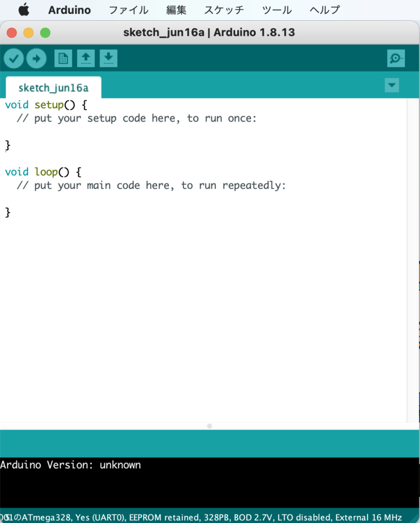Click the Verify (checkmark) button

(x=14, y=59)
